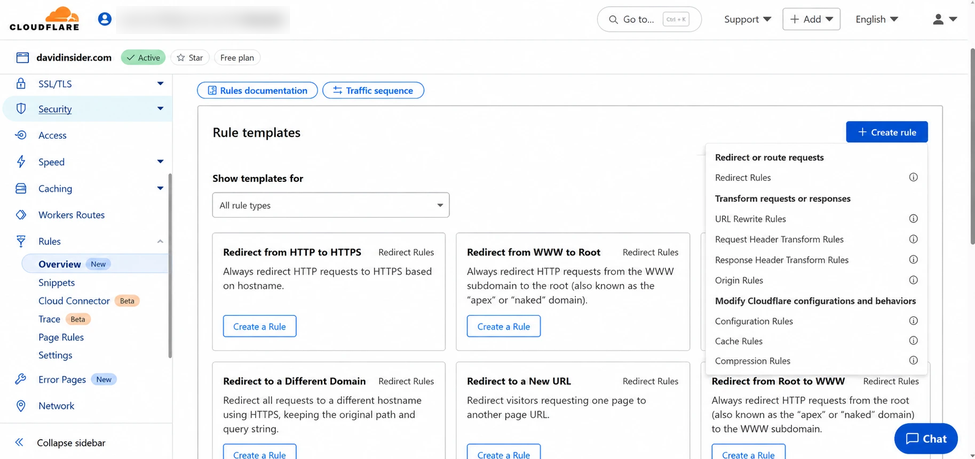Viewport: 975px width, 459px height.
Task: Open the Support dropdown
Action: point(747,19)
